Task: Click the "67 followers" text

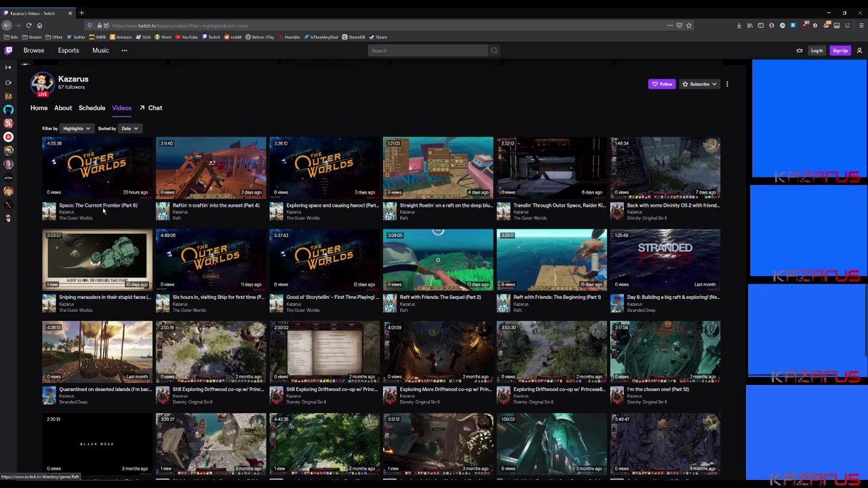Action: tap(71, 87)
